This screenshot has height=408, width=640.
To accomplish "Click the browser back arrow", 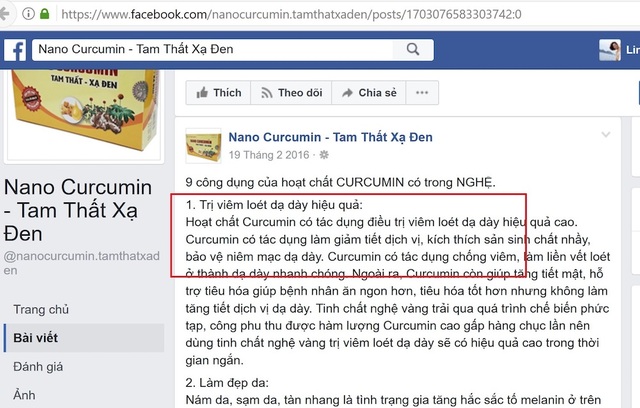I will [4, 14].
